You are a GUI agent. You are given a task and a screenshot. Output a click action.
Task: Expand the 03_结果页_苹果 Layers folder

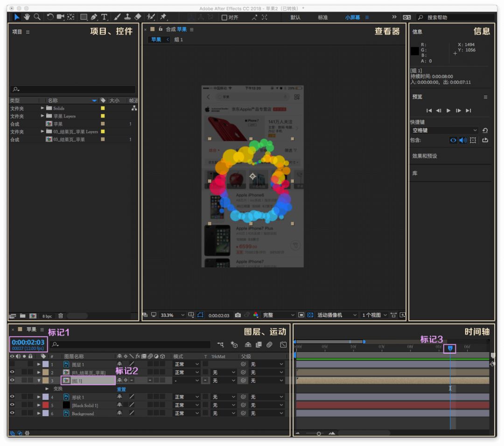coord(42,131)
